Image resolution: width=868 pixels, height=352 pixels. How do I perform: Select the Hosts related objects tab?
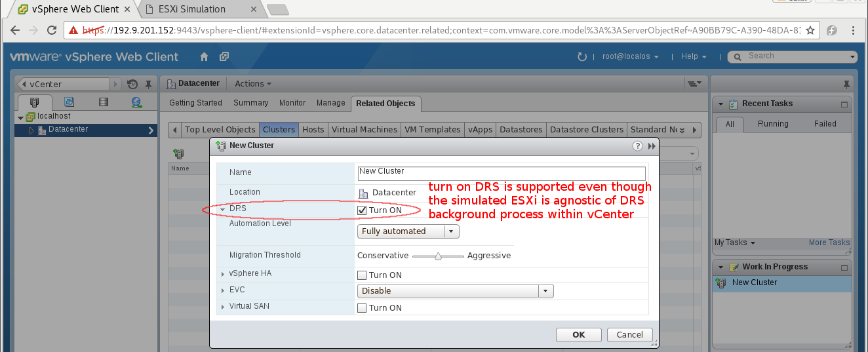313,130
